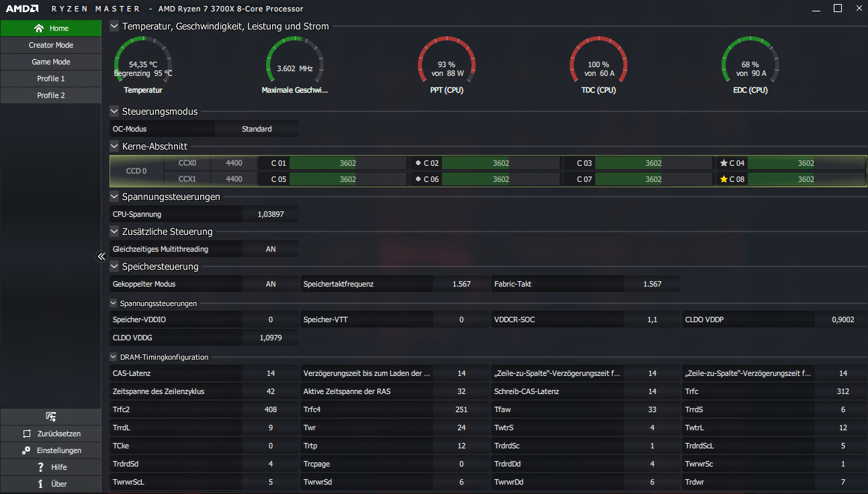Collapse the Steuerungsmodus section
The height and width of the screenshot is (494, 868).
(x=114, y=111)
